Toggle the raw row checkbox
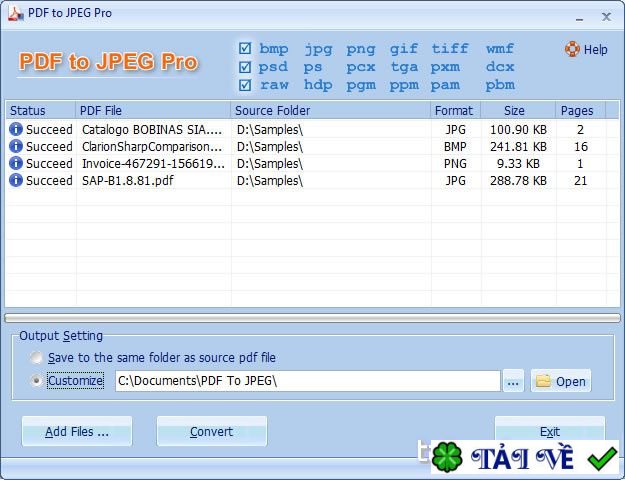The height and width of the screenshot is (480, 625). pyautogui.click(x=245, y=85)
